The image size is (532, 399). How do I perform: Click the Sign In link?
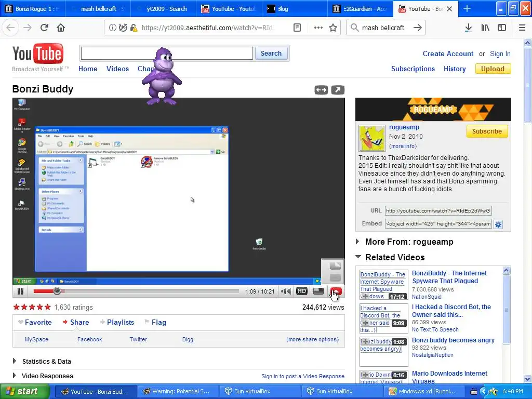[500, 54]
